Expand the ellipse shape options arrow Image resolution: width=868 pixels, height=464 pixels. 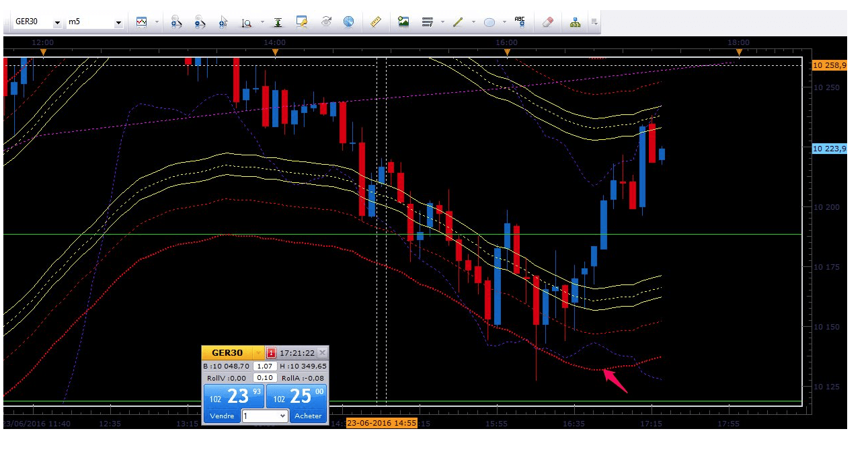click(505, 22)
